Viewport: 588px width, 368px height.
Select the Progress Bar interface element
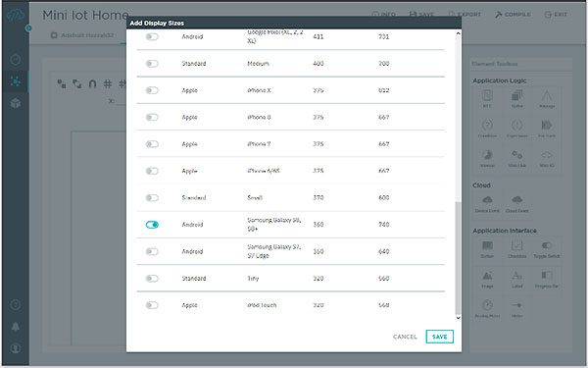click(x=547, y=279)
